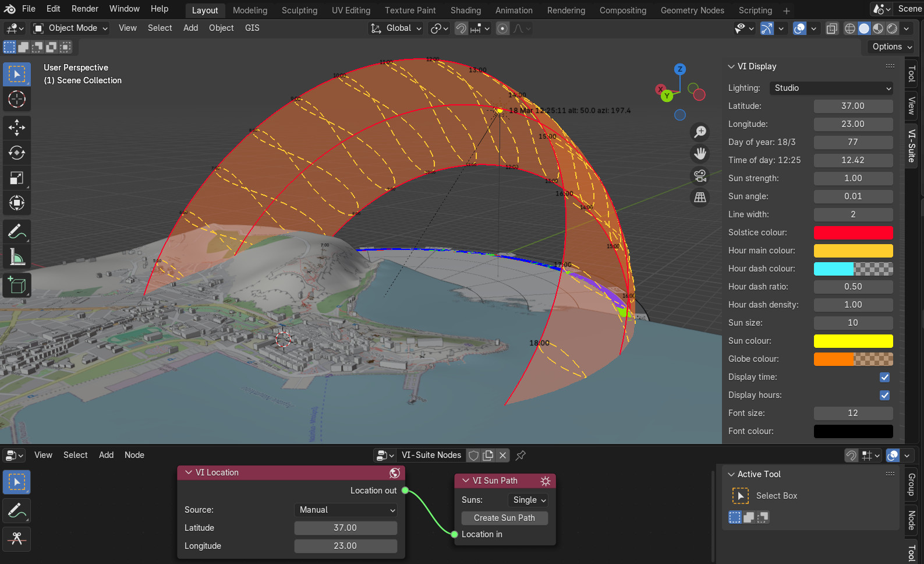
Task: Disable the Display hours checkbox
Action: tap(884, 395)
